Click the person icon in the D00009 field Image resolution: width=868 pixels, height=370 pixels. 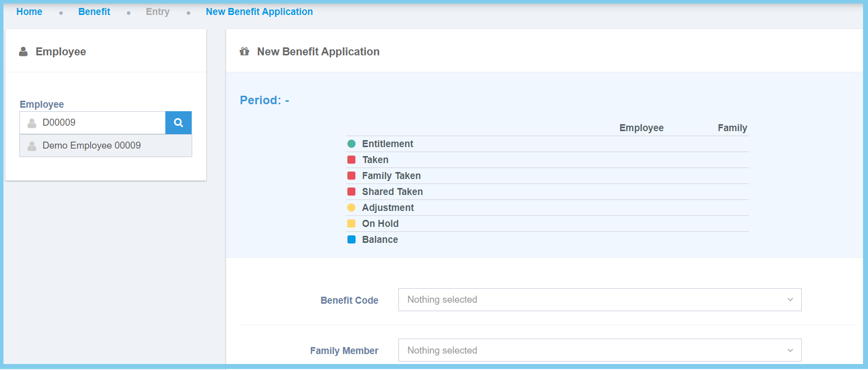click(x=32, y=123)
